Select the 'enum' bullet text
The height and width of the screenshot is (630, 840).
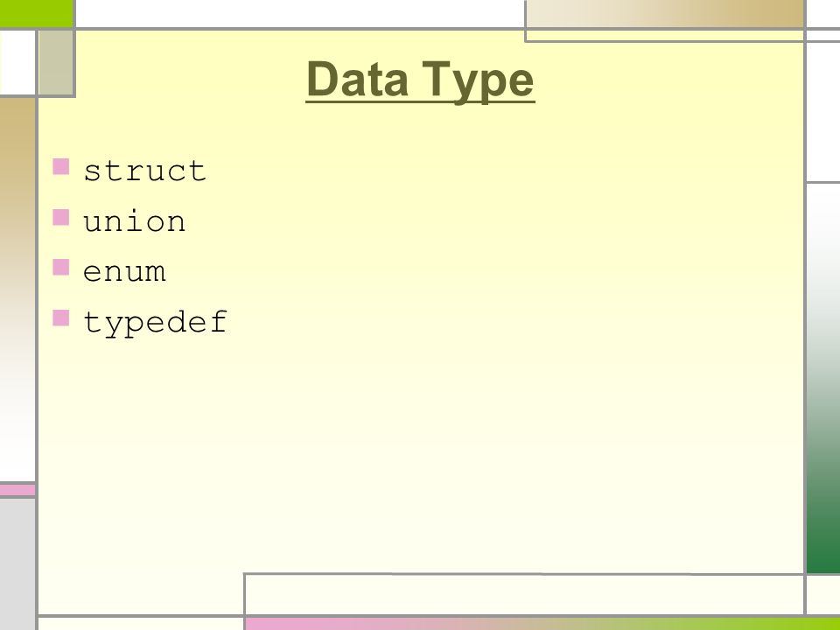pyautogui.click(x=124, y=271)
